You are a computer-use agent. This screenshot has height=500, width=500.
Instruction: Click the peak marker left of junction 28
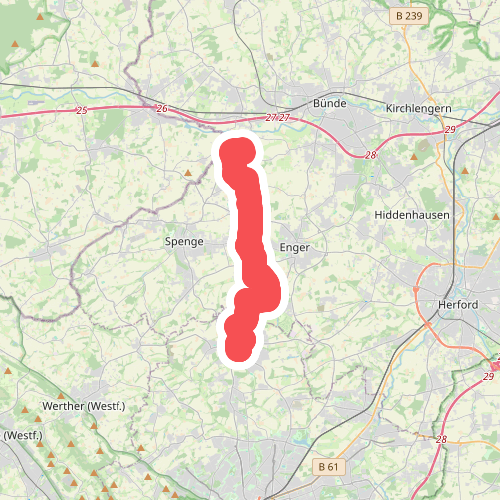point(414,157)
